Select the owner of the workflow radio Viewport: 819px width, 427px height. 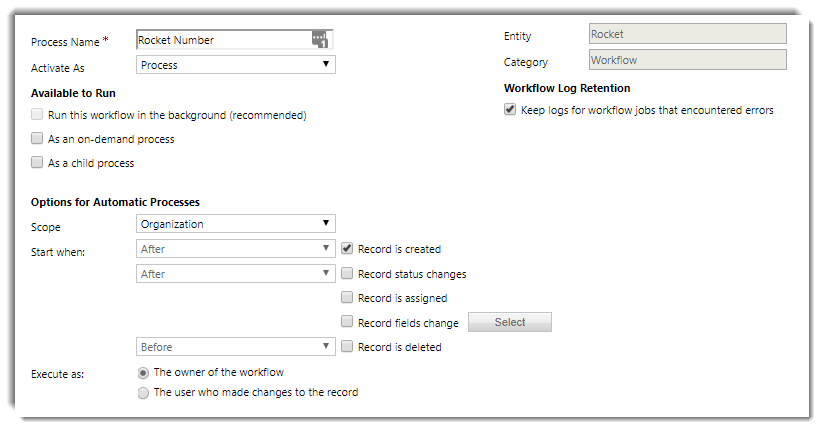point(143,372)
